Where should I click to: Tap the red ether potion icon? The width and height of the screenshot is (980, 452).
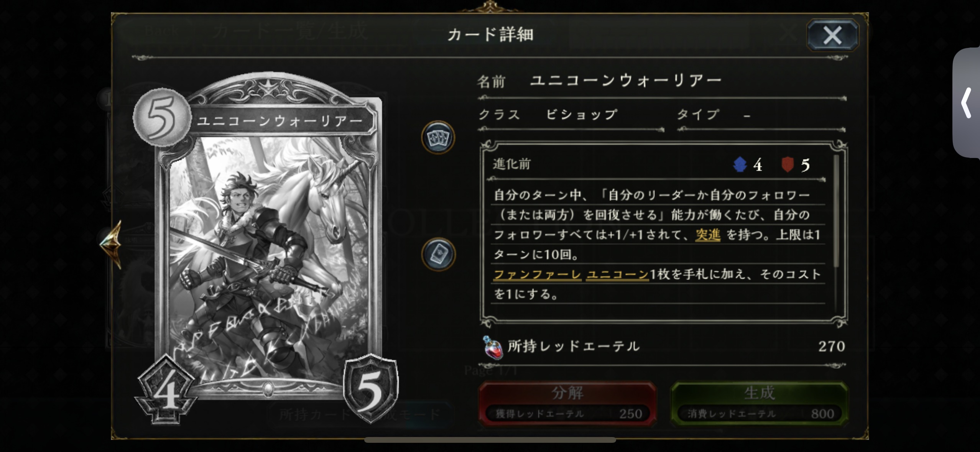click(493, 347)
